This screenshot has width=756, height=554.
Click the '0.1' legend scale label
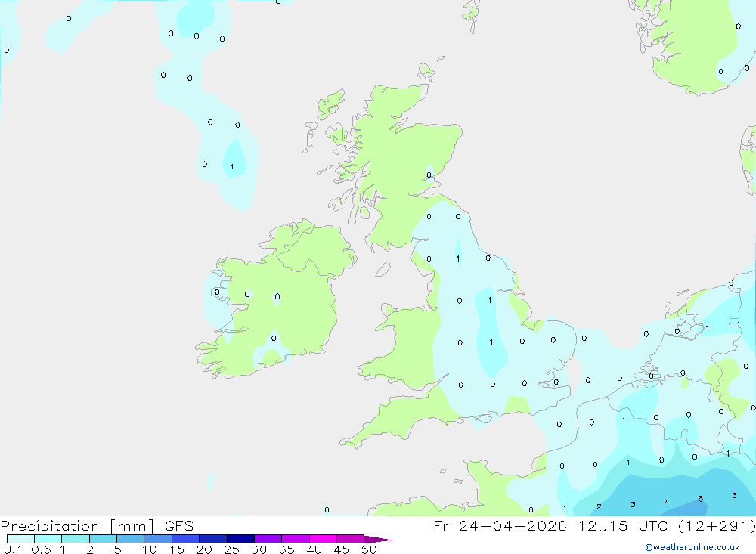13,549
